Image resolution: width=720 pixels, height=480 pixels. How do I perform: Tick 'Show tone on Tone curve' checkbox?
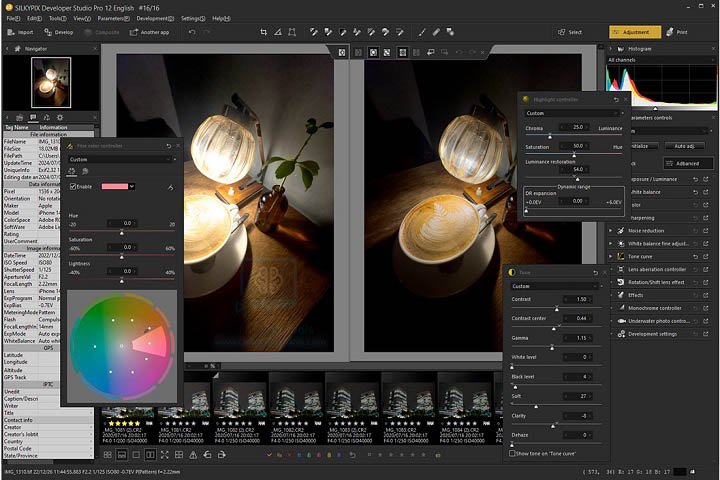(x=512, y=453)
